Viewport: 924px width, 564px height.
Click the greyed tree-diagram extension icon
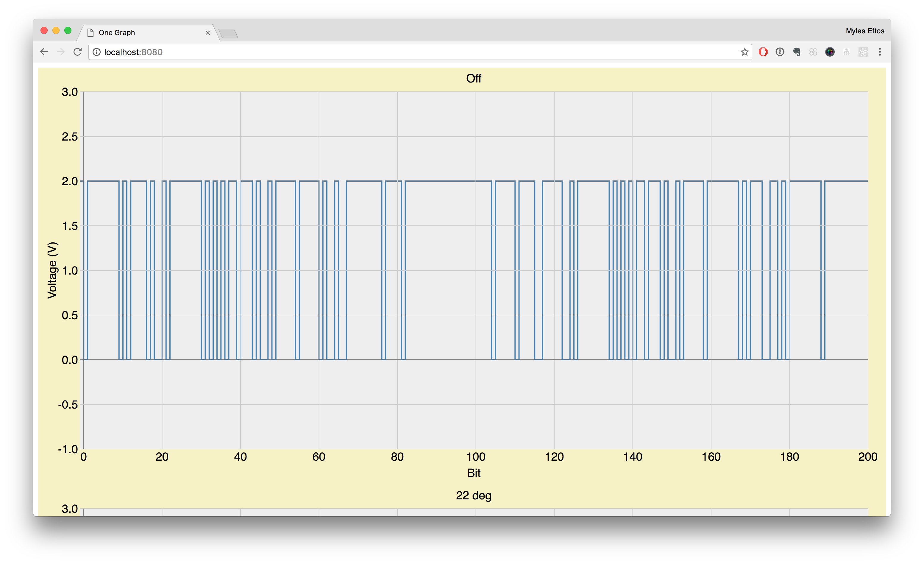pyautogui.click(x=846, y=52)
